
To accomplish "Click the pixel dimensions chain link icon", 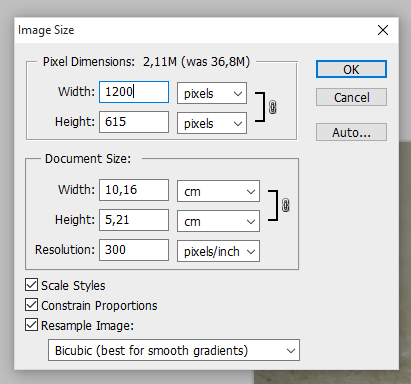I will [272, 107].
